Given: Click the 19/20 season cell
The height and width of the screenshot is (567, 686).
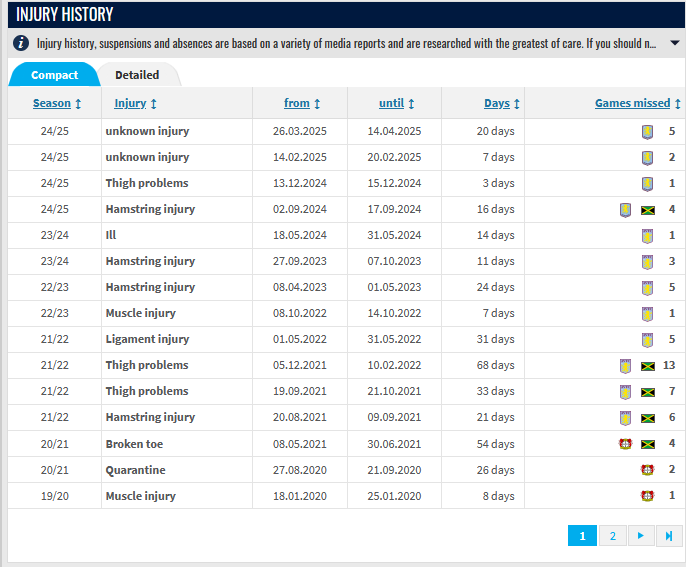Looking at the screenshot, I should click(x=55, y=496).
